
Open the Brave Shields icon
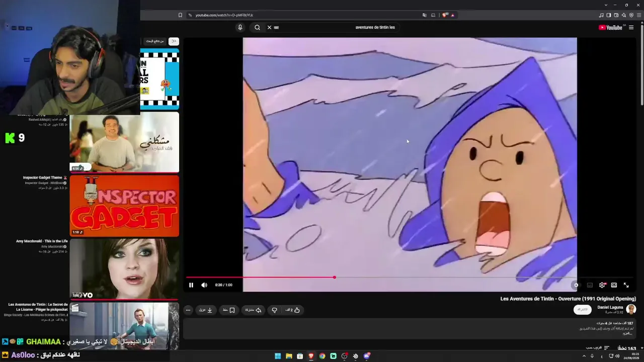coord(445,15)
